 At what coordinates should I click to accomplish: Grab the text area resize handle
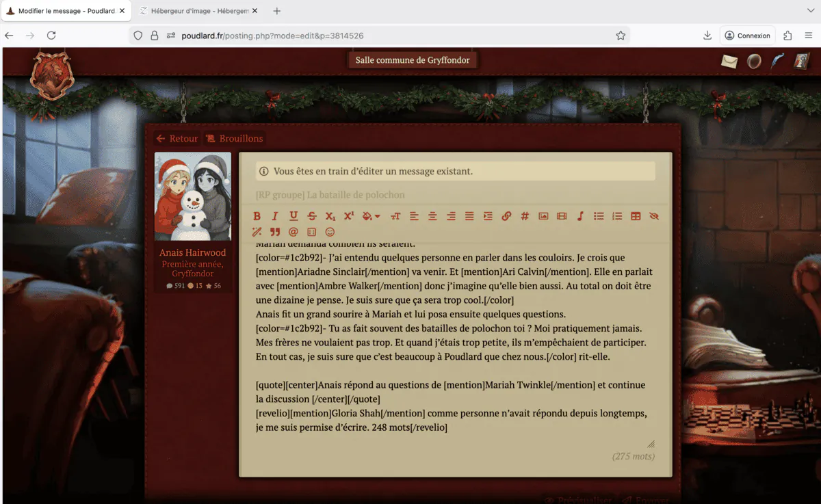tap(651, 444)
